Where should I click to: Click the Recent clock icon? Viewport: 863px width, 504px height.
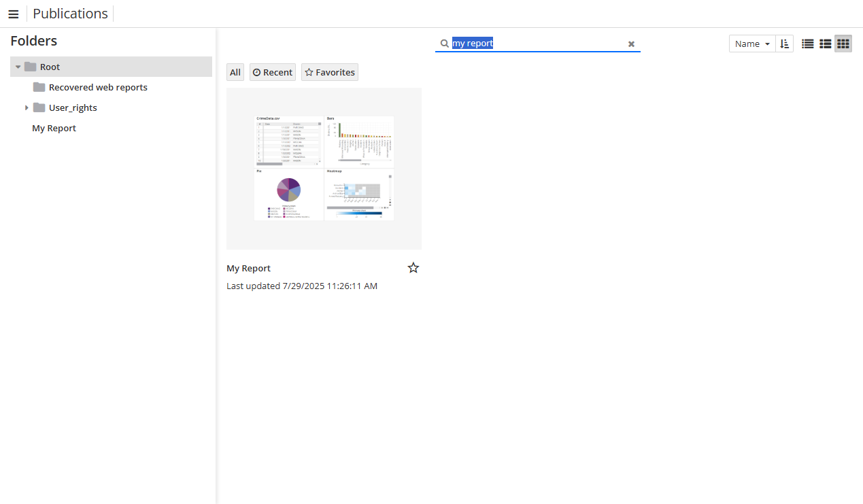256,72
